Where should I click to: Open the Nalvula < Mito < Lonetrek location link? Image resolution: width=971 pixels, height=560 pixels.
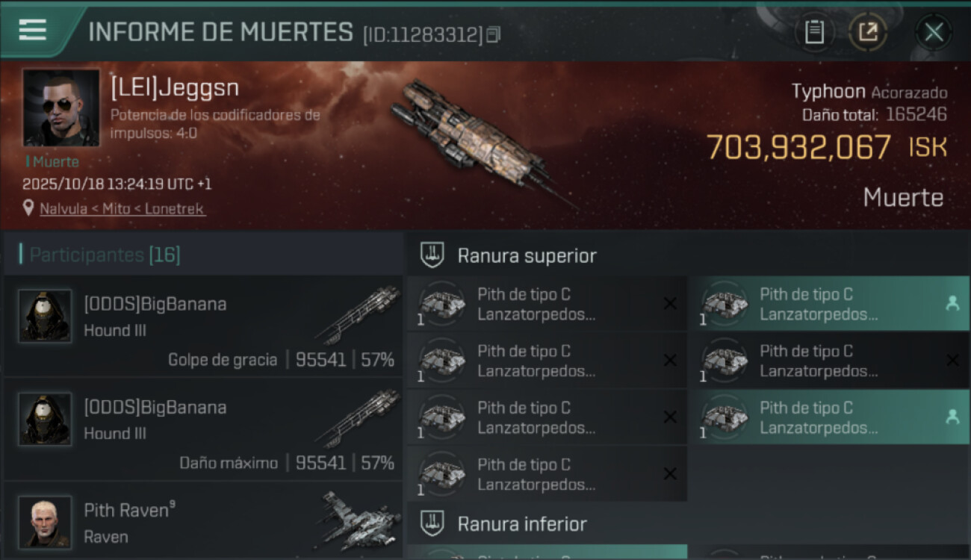click(x=122, y=209)
